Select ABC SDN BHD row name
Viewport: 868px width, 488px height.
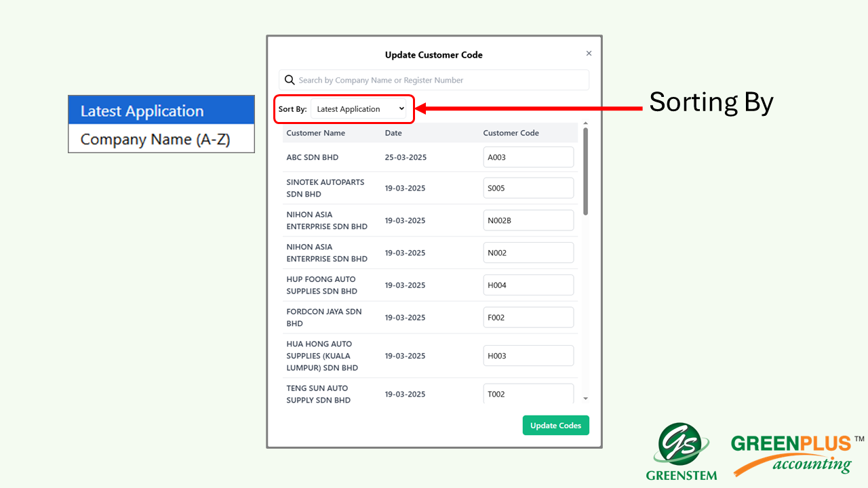(x=312, y=157)
